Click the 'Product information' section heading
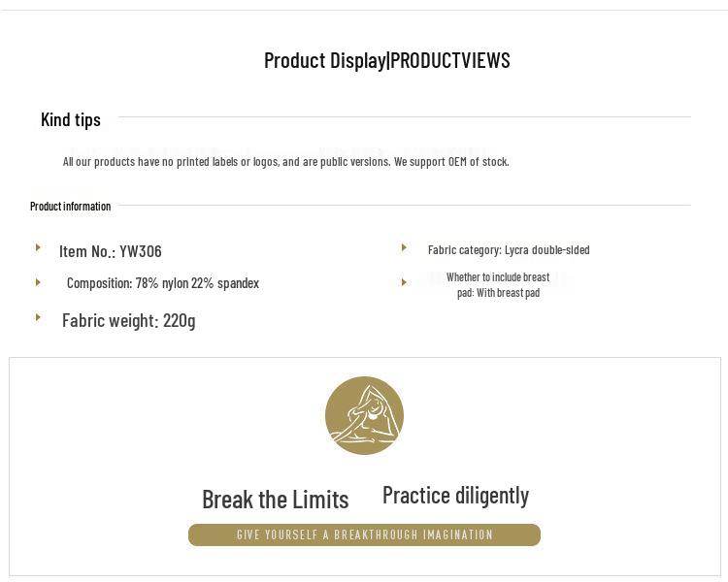Screen dimensions: 728x582 click(x=70, y=206)
